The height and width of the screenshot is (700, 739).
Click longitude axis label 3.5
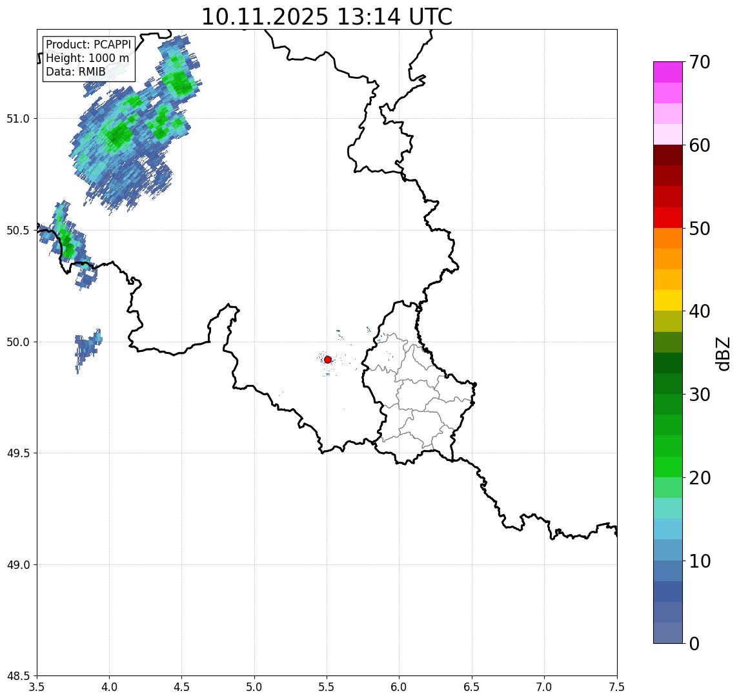[37, 687]
